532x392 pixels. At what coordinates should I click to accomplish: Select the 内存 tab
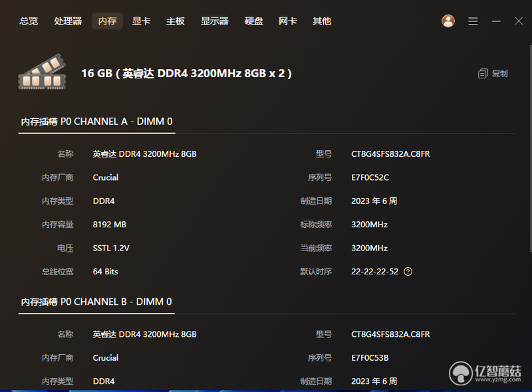tap(107, 21)
